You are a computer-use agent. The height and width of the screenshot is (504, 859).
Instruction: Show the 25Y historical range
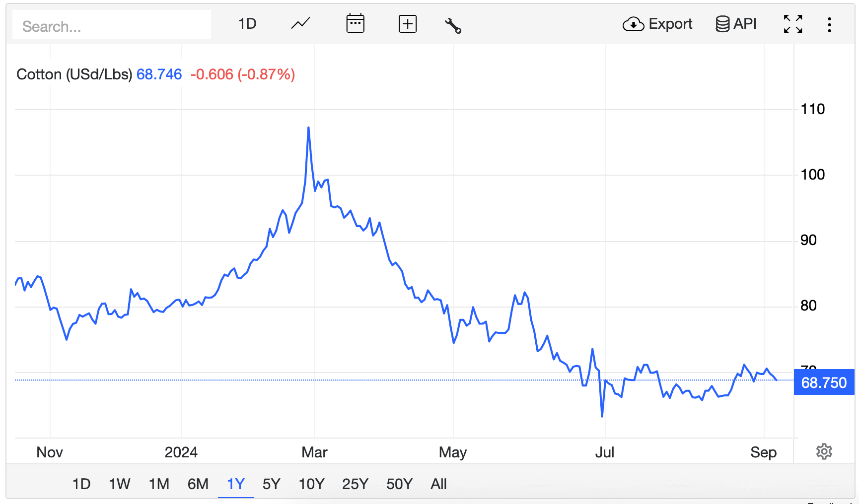(x=355, y=484)
